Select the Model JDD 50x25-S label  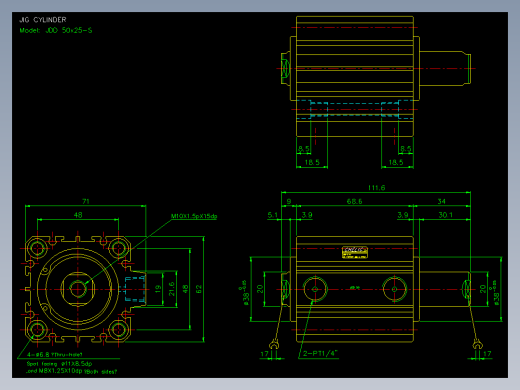click(56, 30)
